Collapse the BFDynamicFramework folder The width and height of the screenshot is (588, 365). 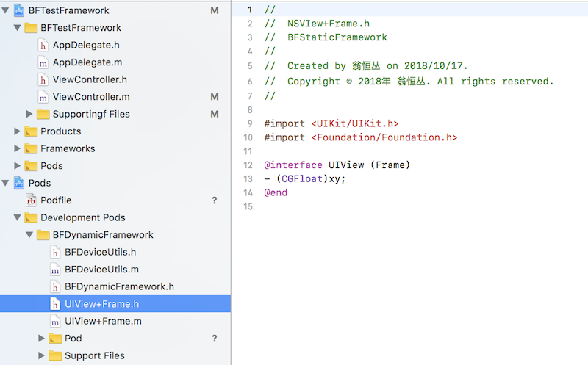(x=29, y=235)
